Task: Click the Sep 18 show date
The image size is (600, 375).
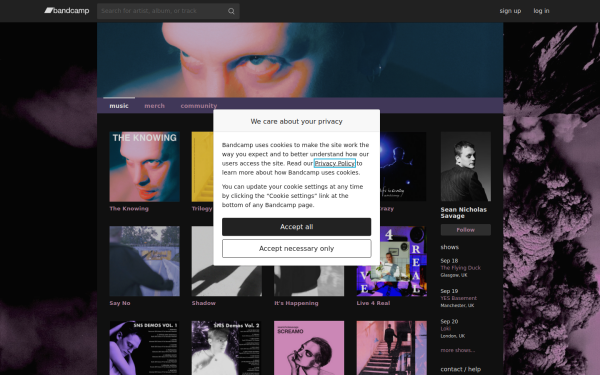Action: [x=449, y=261]
